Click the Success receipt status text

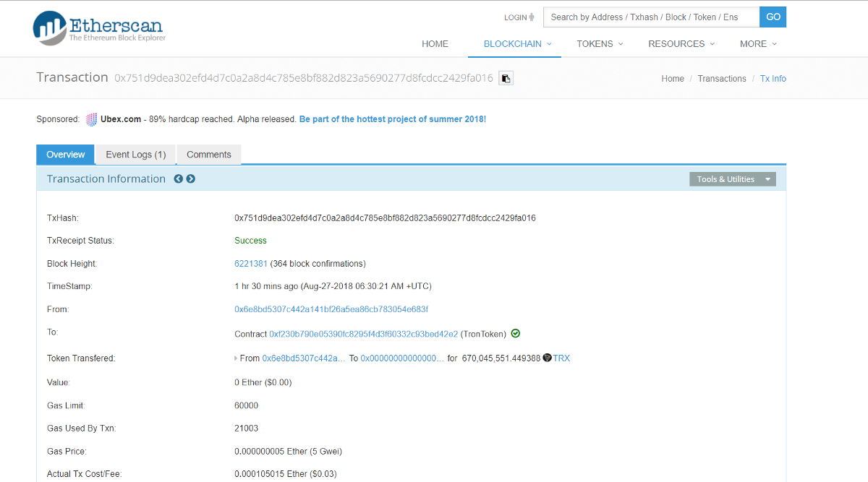click(250, 241)
